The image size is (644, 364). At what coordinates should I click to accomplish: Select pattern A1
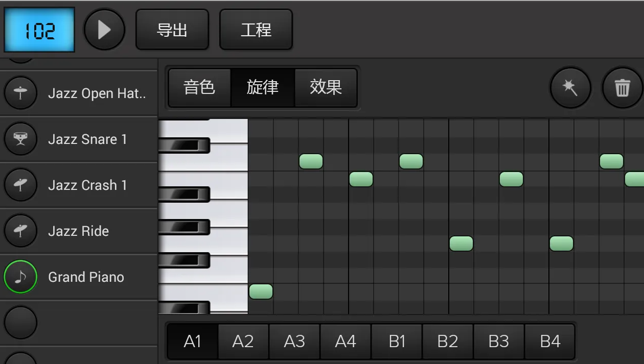click(193, 341)
